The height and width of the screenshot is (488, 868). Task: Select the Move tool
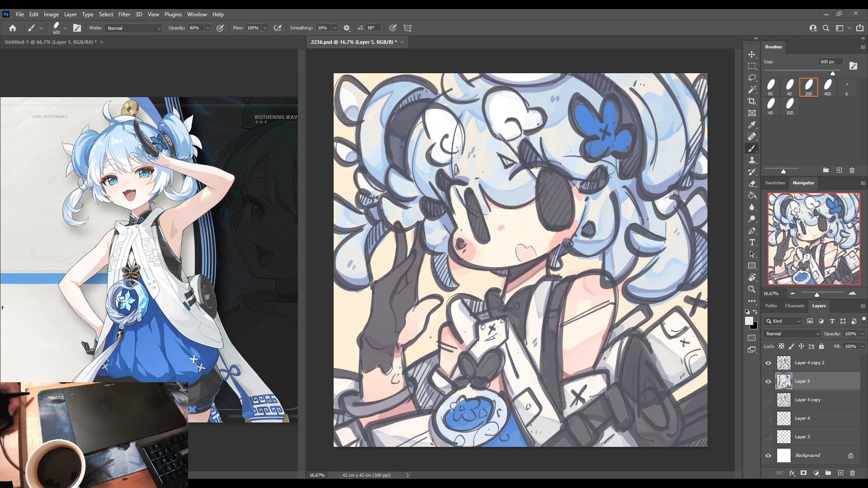[x=752, y=54]
